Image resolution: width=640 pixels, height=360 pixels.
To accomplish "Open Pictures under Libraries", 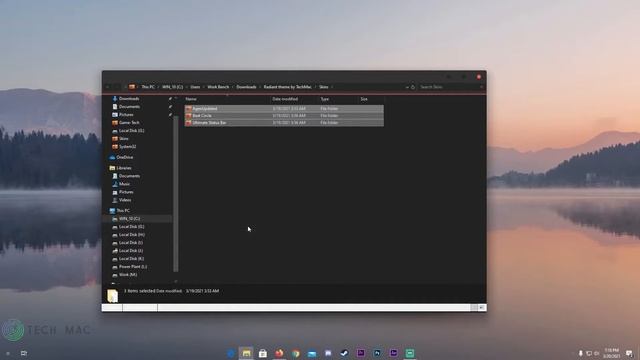I will pyautogui.click(x=126, y=192).
